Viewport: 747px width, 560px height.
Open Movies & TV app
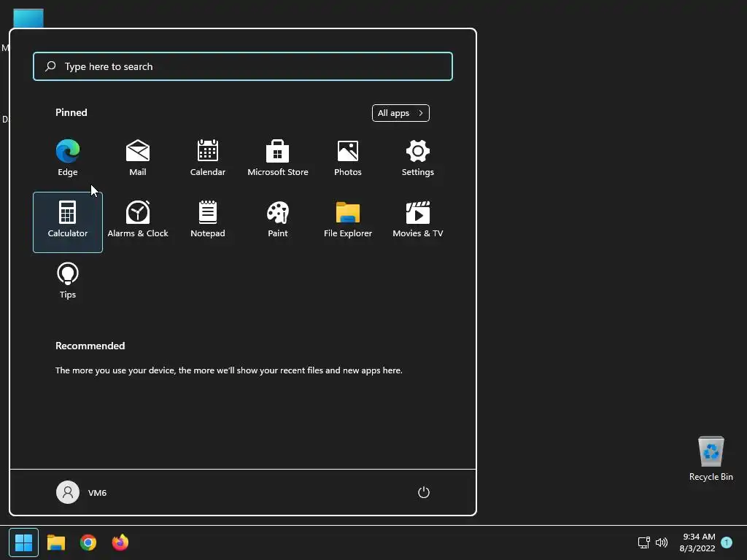(418, 219)
